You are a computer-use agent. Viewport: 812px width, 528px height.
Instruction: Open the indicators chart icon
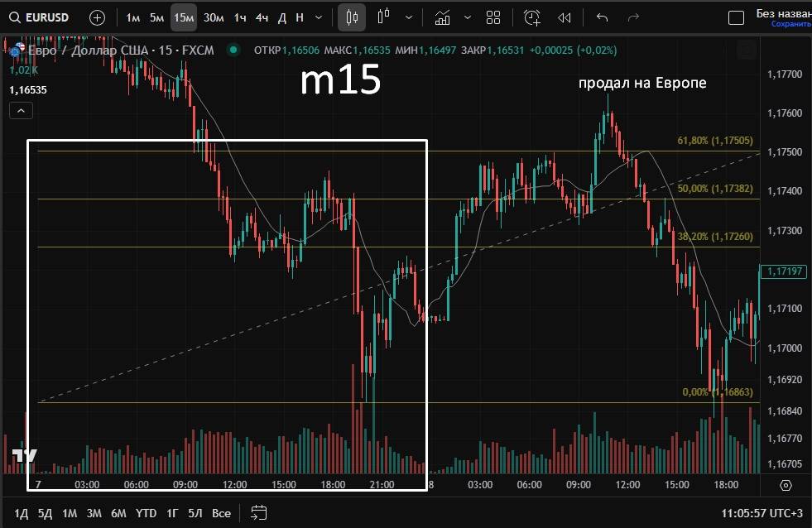[x=443, y=17]
